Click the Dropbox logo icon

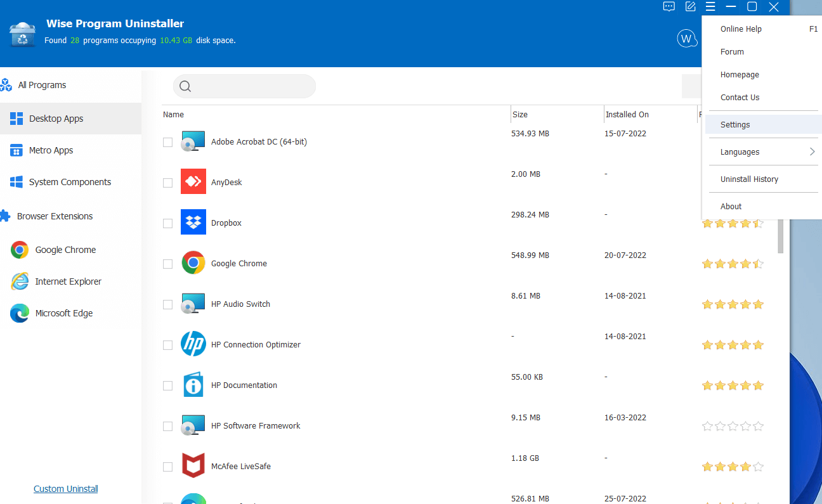(193, 223)
